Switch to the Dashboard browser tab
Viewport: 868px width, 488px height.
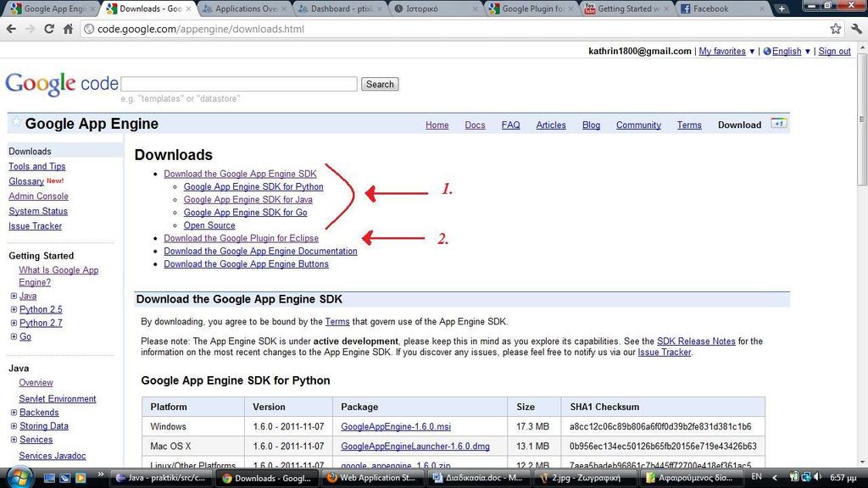341,8
